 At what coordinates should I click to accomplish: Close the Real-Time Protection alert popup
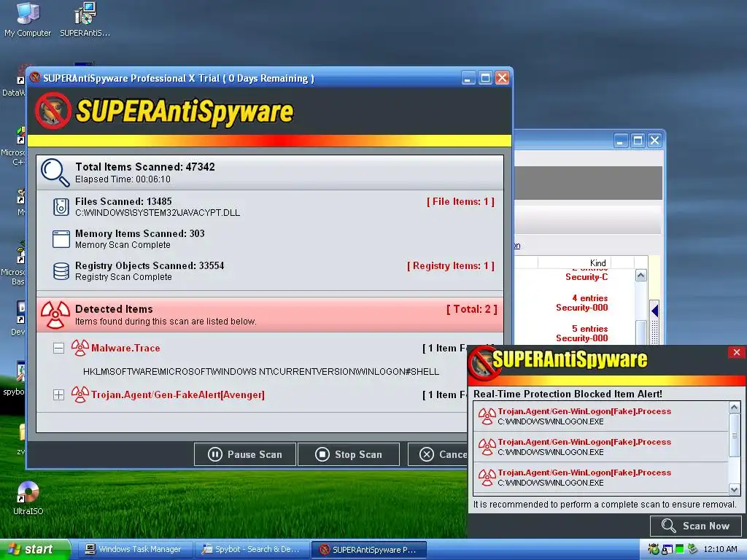click(737, 352)
